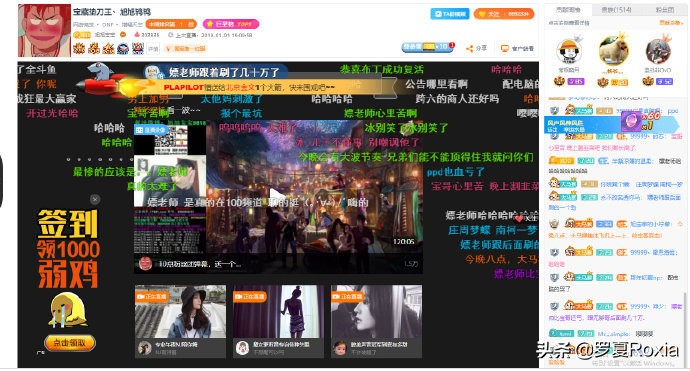Click the orange 关注 follow button
The image size is (690, 371).
[x=504, y=14]
